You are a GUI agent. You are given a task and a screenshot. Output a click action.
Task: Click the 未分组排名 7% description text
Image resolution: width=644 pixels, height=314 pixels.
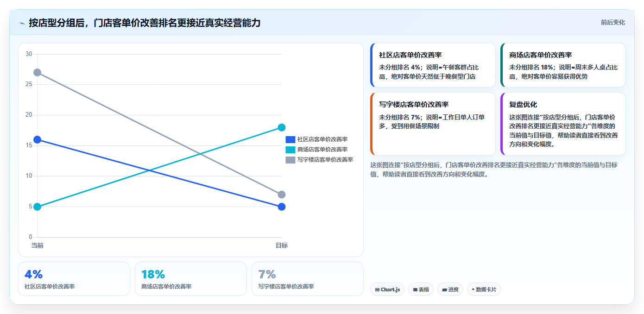[432, 121]
